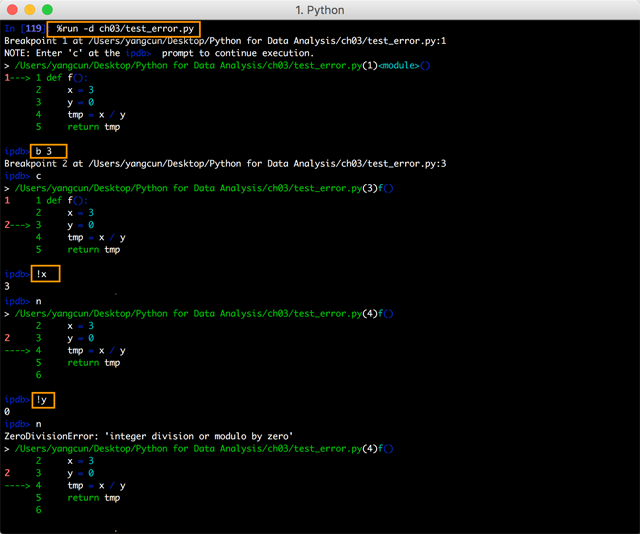The width and height of the screenshot is (640, 534).
Task: Click the '1--->' arrow marker at def f()
Action: pos(17,78)
